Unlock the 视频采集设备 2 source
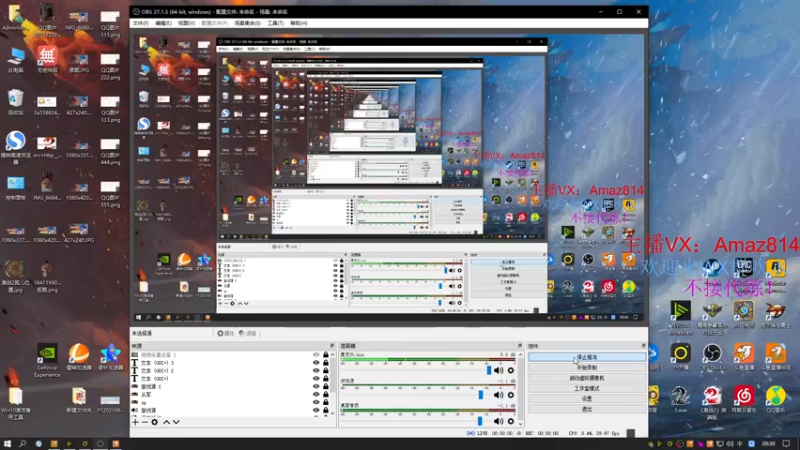This screenshot has width=800, height=450. coord(326,355)
